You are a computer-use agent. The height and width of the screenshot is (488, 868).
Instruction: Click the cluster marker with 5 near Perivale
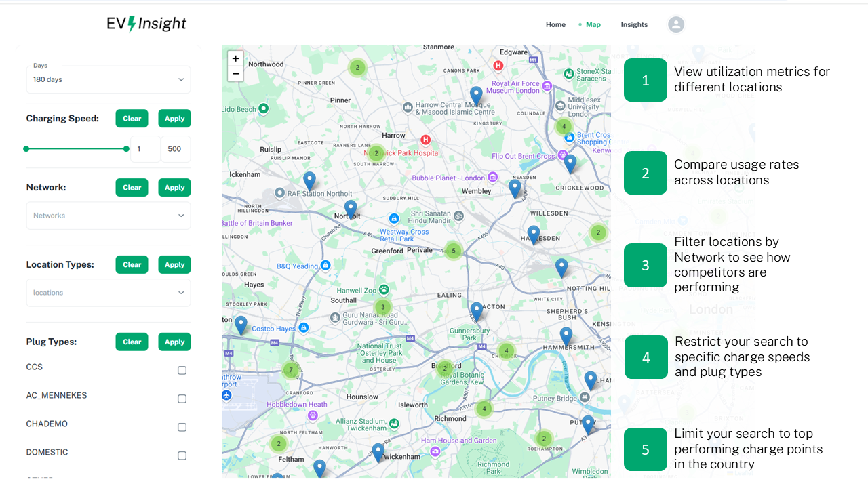click(454, 251)
